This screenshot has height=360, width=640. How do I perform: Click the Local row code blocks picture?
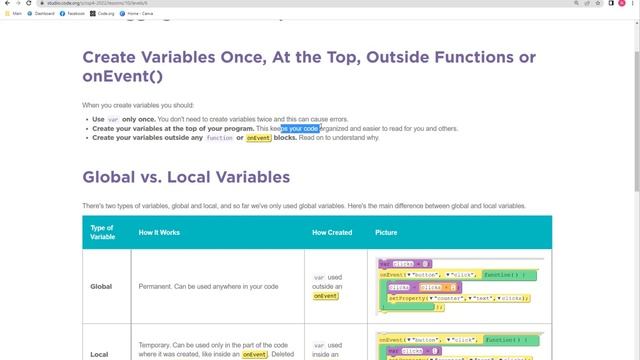(459, 347)
